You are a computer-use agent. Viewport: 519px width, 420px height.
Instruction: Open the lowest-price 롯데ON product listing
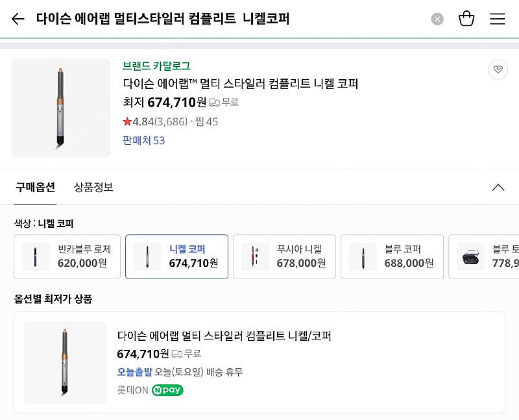[259, 362]
